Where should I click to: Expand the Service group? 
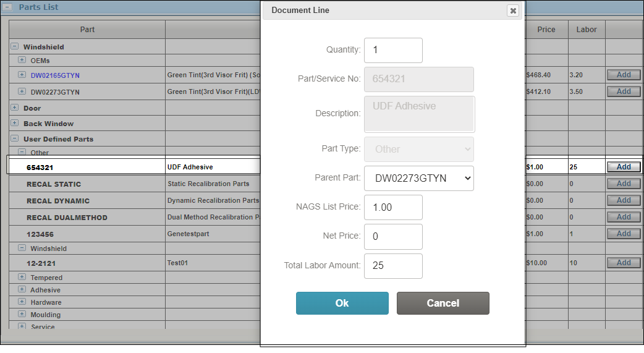pos(22,326)
